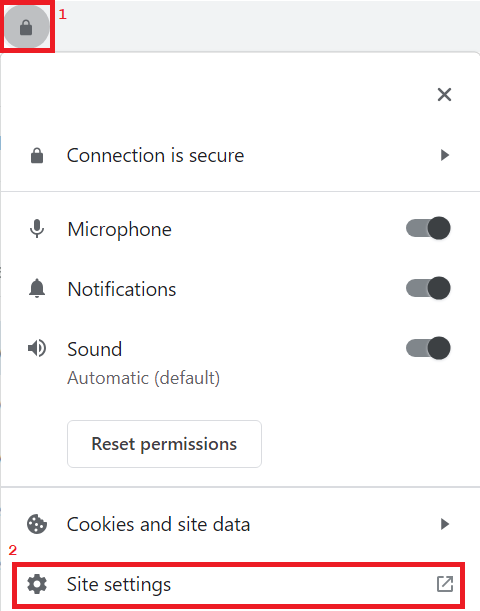Click the Site settings gear icon
Image resolution: width=480 pixels, height=611 pixels.
pos(37,584)
